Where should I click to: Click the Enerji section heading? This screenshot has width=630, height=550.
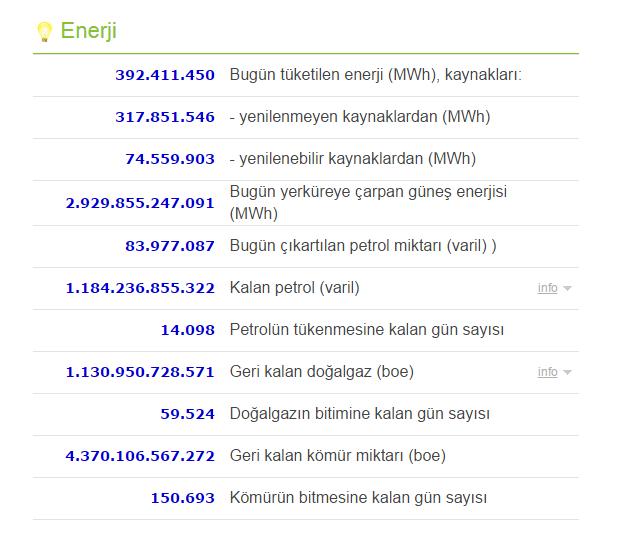[x=88, y=31]
